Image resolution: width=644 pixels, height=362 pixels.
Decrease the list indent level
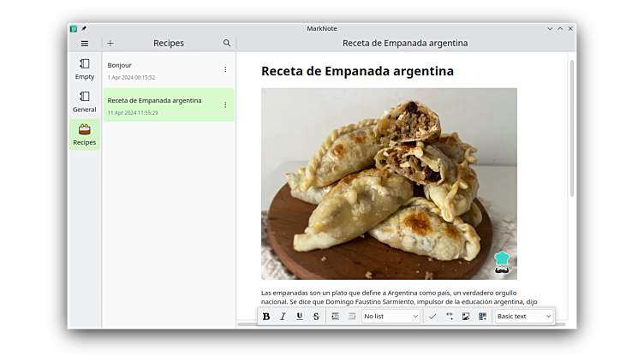tap(351, 317)
